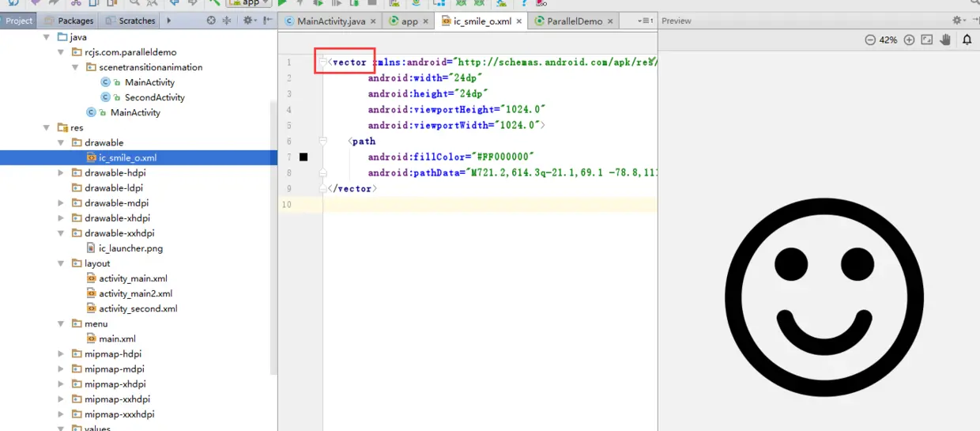Collapse the menu folder
The image size is (980, 431).
(62, 323)
